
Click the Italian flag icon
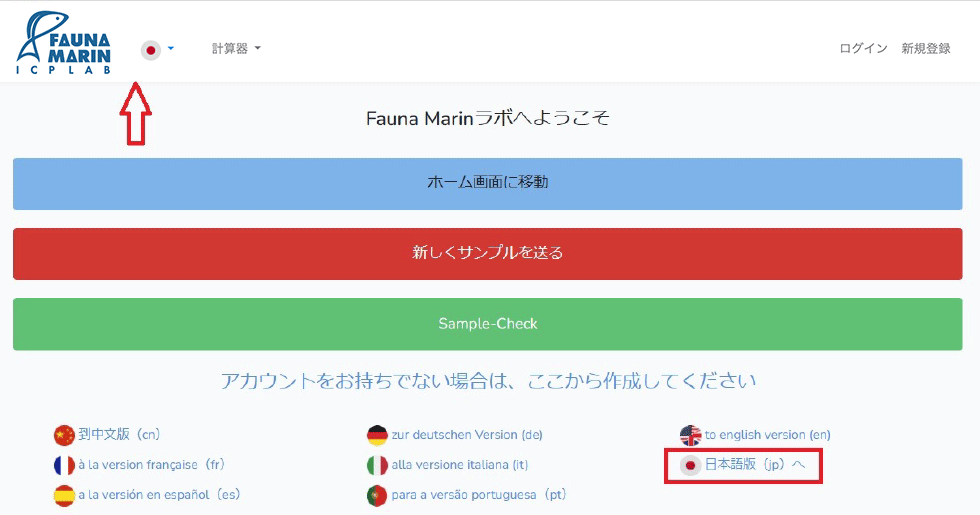(x=377, y=465)
